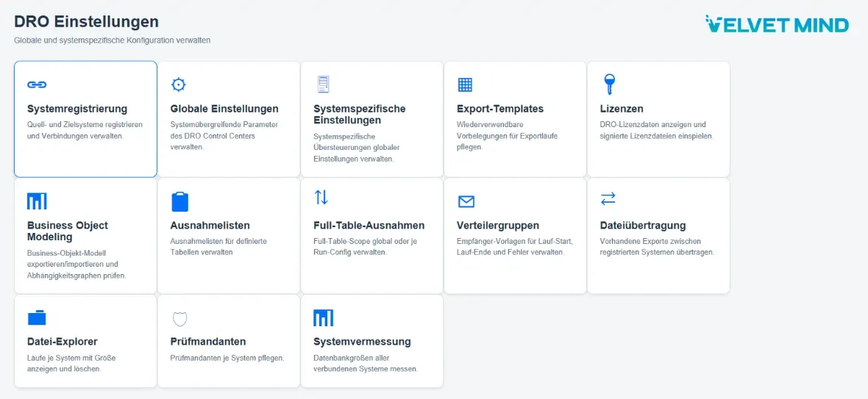Click the key icon above Lizenzen

[610, 85]
